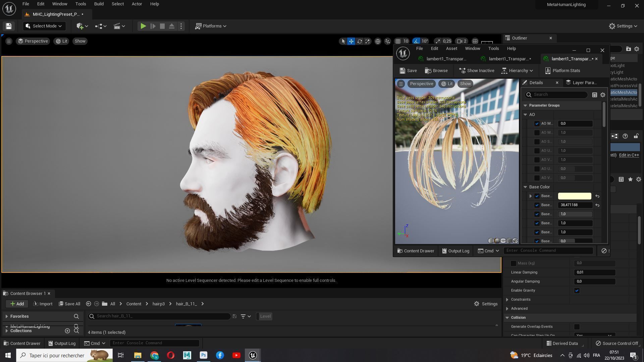Screen dimensions: 644x362
Task: Reset the Base Color swatch to default
Action: coord(597,196)
